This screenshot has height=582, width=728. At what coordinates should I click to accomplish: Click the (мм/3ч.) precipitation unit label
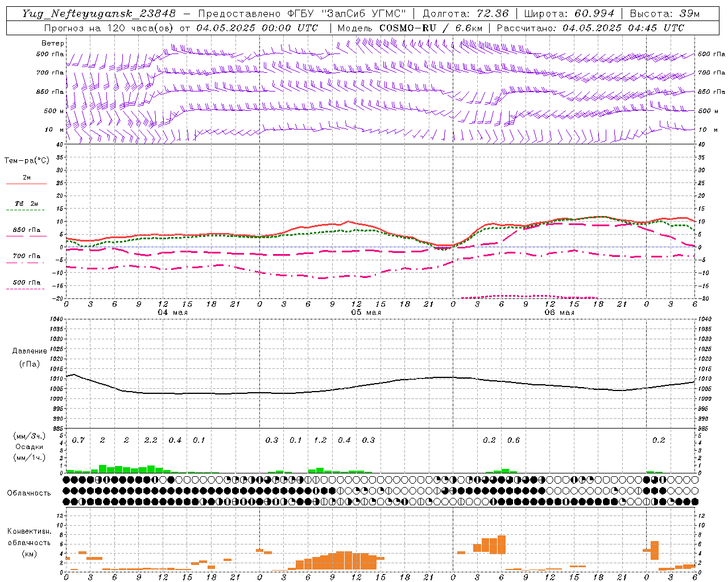coord(28,436)
